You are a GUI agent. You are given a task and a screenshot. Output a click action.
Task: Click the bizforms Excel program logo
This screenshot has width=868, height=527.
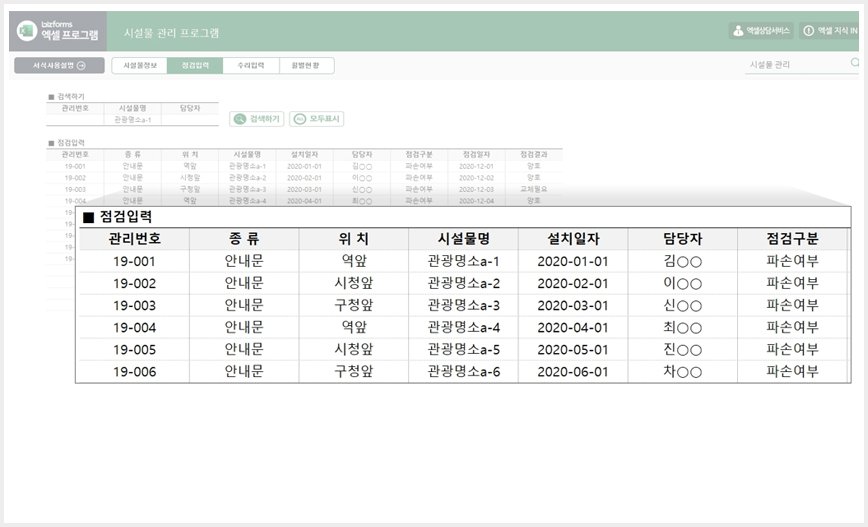pyautogui.click(x=58, y=31)
